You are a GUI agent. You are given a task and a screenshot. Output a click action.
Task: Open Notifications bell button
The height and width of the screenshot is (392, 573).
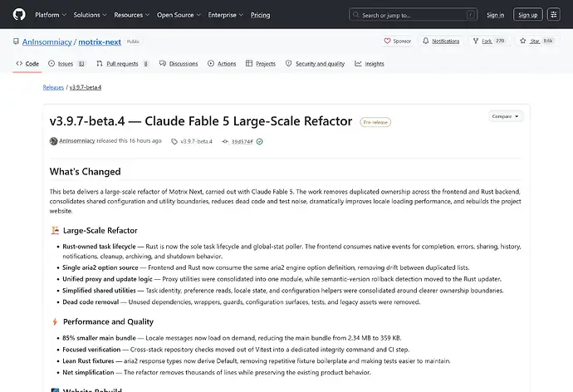coord(441,41)
